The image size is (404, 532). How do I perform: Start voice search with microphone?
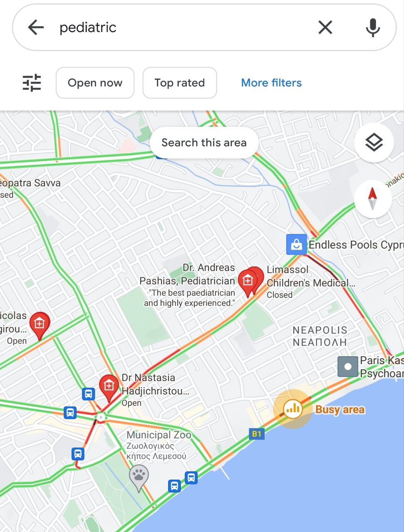pyautogui.click(x=373, y=27)
